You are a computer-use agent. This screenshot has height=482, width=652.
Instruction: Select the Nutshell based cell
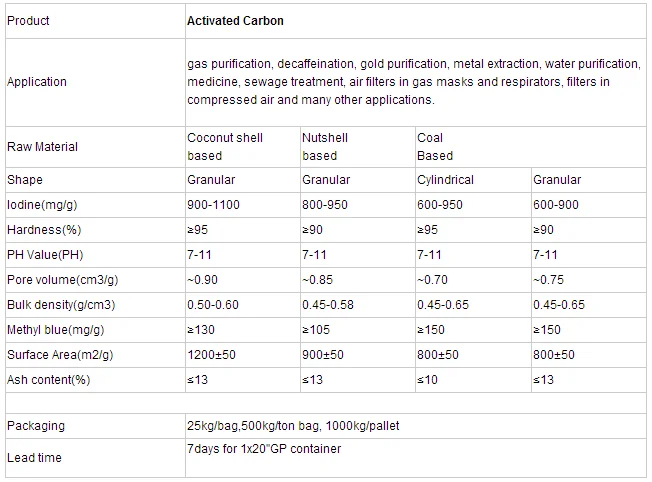tap(324, 147)
